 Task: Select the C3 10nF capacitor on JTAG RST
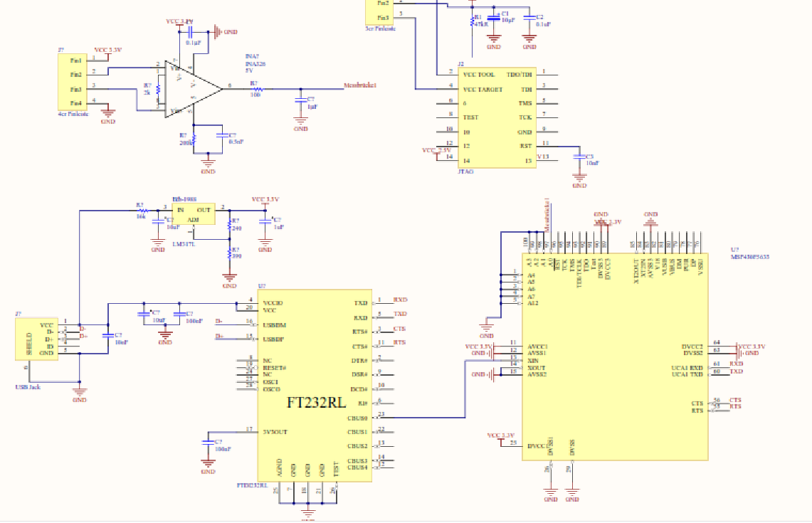coord(579,157)
